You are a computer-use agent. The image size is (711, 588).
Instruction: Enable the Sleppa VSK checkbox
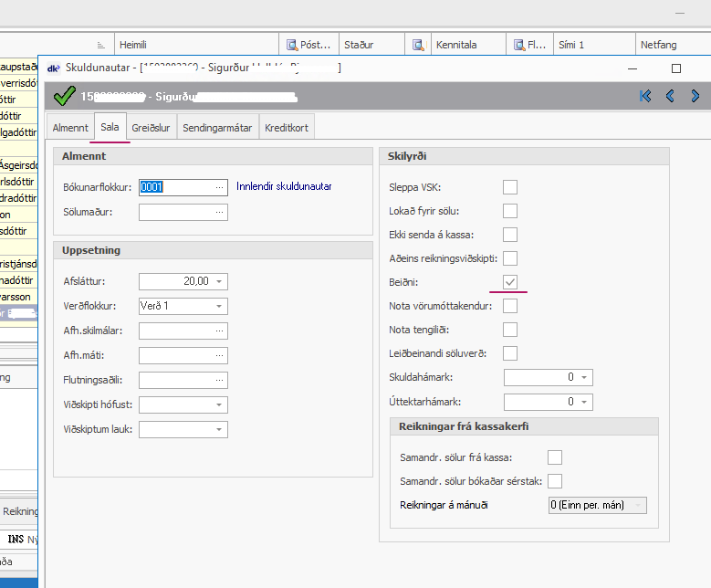[510, 187]
